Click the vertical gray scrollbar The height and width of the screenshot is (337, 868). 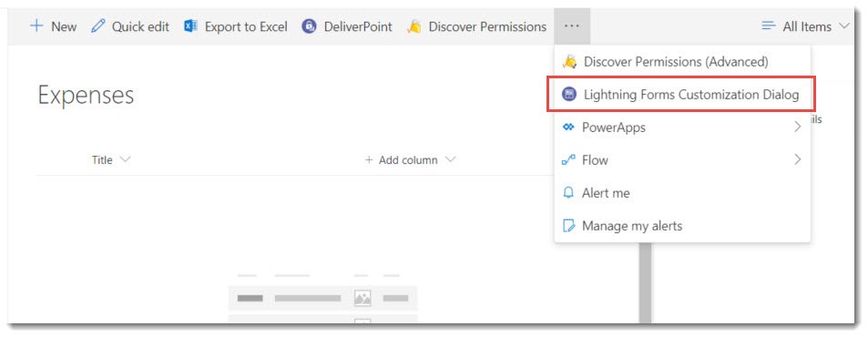[x=646, y=282]
